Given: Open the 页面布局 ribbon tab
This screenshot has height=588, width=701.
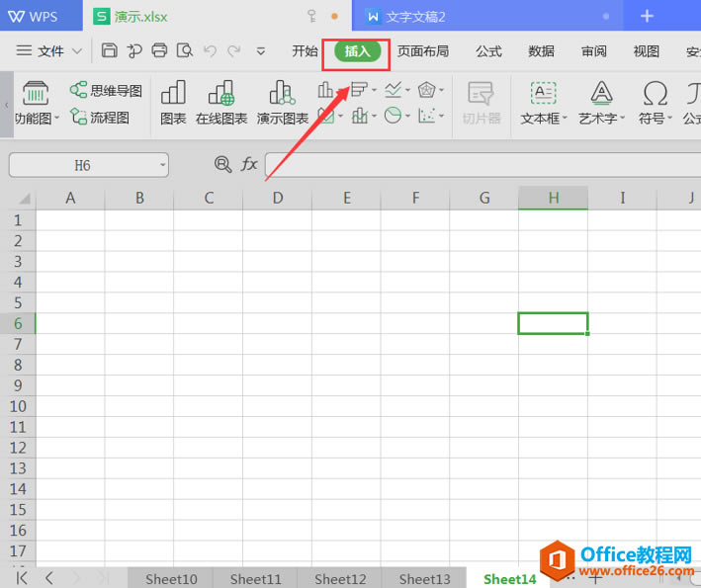Looking at the screenshot, I should pos(423,51).
